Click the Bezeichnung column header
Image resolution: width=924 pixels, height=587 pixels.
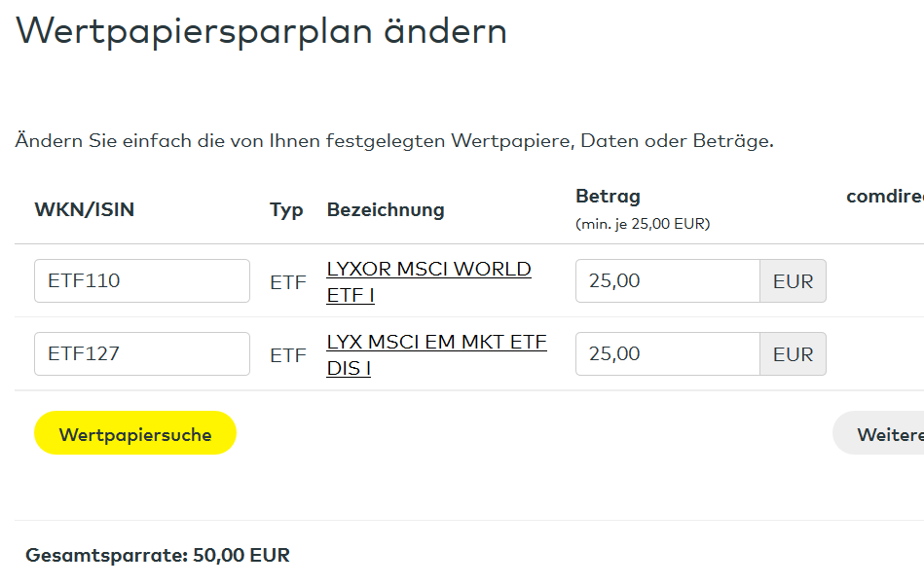(x=386, y=209)
